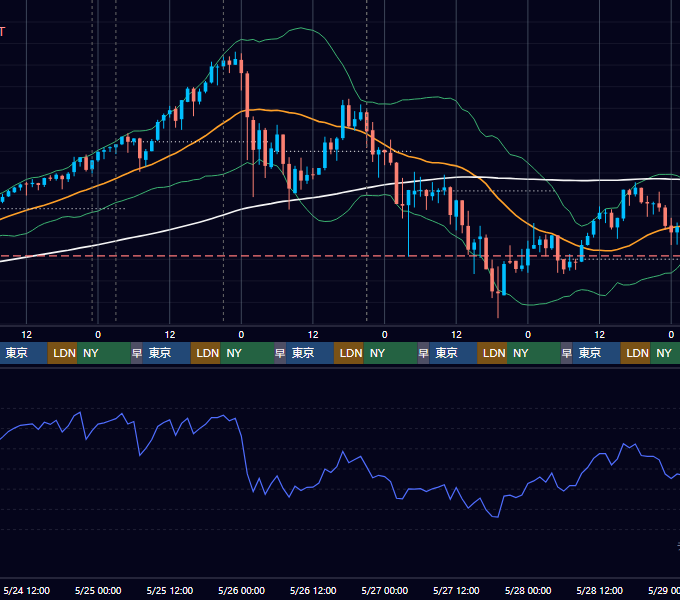Click the 早 block before the 5/27 東京 session
The image size is (680, 600).
click(x=423, y=353)
